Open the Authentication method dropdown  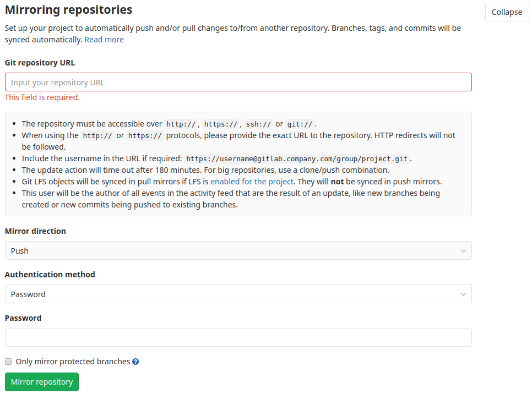click(238, 294)
